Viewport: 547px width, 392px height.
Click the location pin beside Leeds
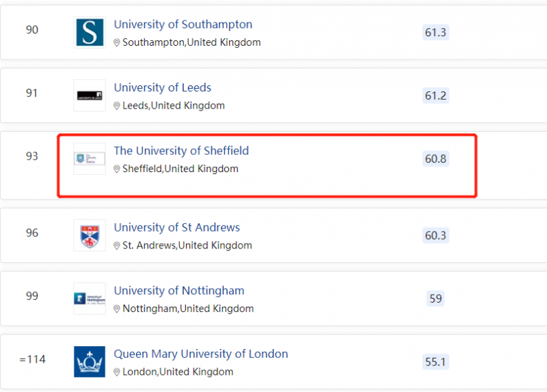(x=117, y=106)
